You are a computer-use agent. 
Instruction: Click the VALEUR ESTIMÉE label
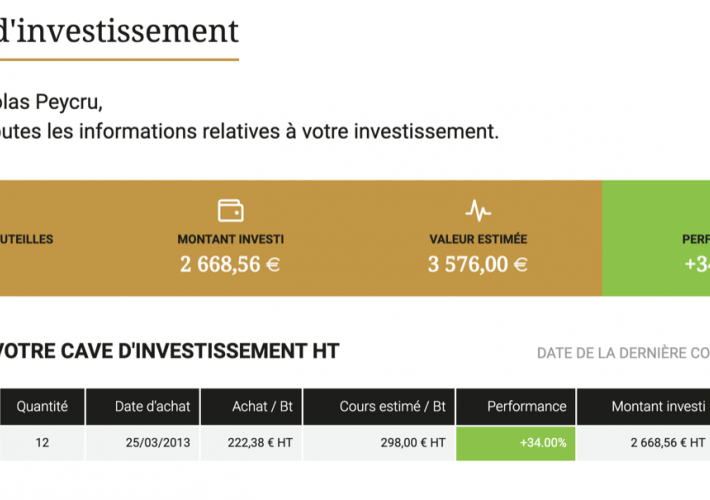pos(478,239)
